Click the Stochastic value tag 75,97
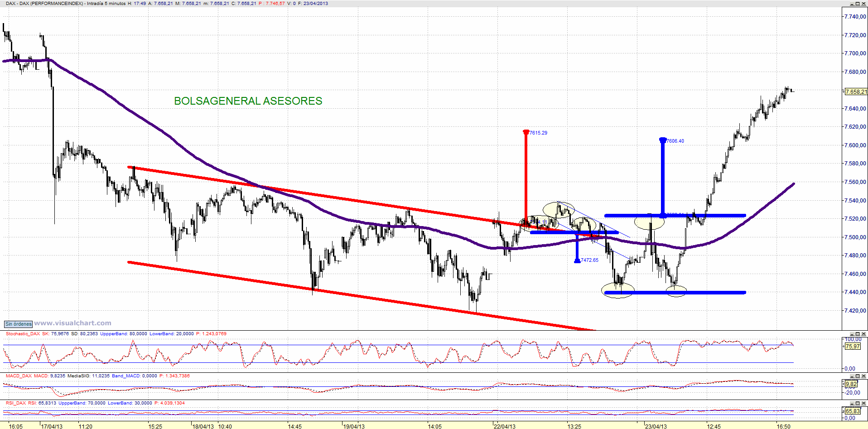The width and height of the screenshot is (868, 429). 853,347
